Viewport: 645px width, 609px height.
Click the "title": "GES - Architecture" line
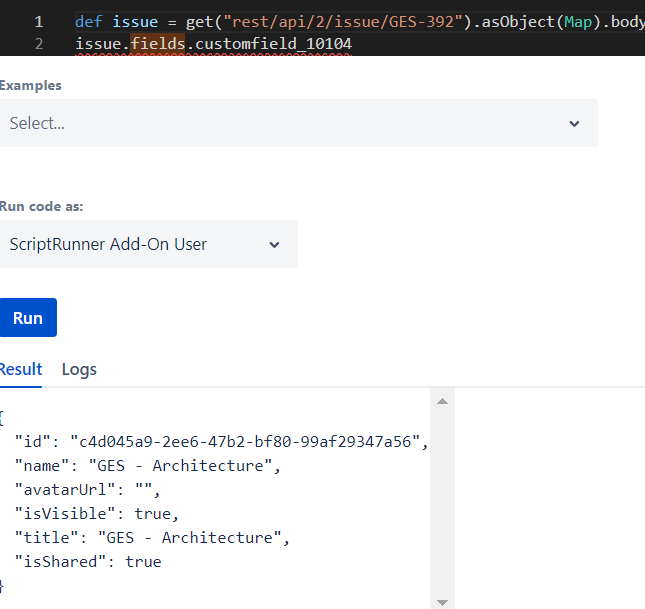point(152,537)
